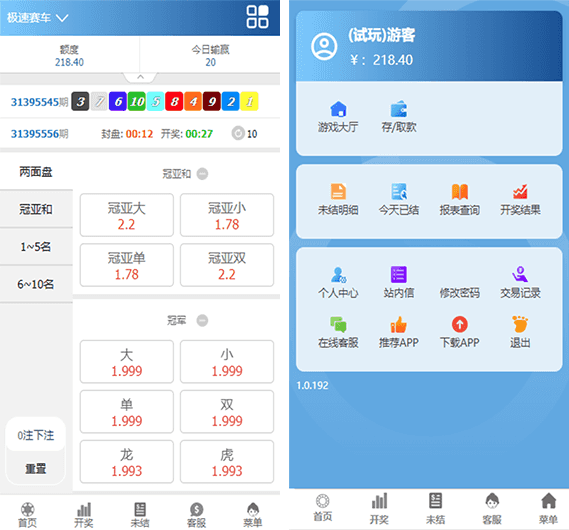Open 开奖结果 chart icon
This screenshot has height=530, width=569.
(x=520, y=192)
